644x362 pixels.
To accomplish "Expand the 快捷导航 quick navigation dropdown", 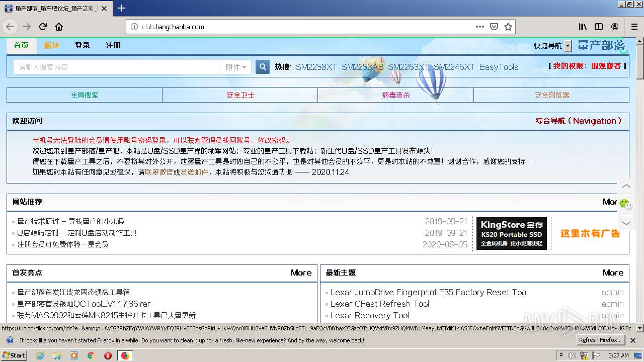I will coord(568,46).
